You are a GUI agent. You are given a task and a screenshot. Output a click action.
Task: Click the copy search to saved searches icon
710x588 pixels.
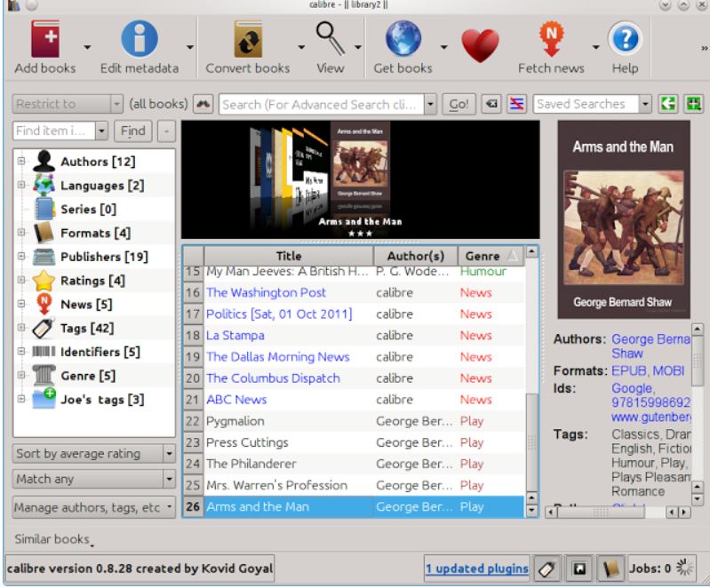click(x=668, y=104)
